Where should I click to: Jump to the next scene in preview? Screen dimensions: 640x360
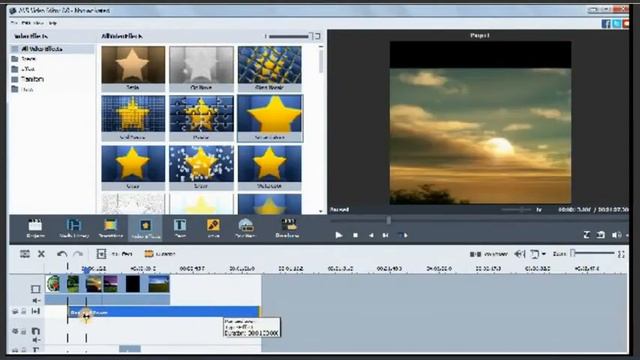point(402,236)
